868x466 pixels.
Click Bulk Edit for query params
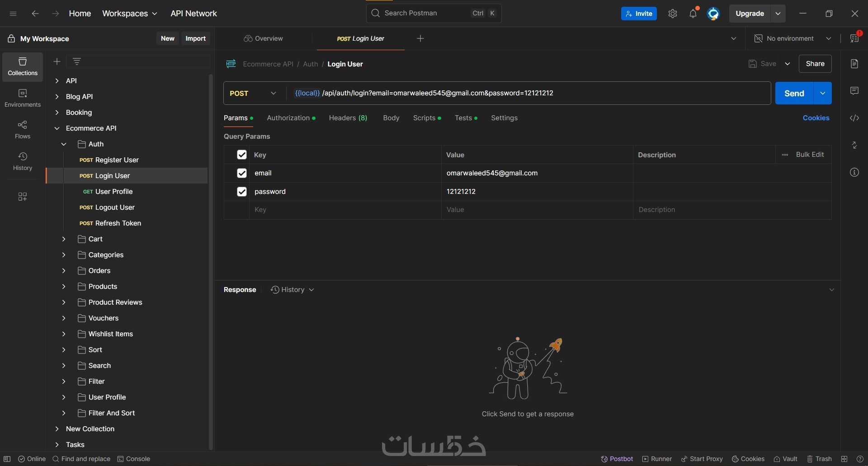click(x=810, y=155)
